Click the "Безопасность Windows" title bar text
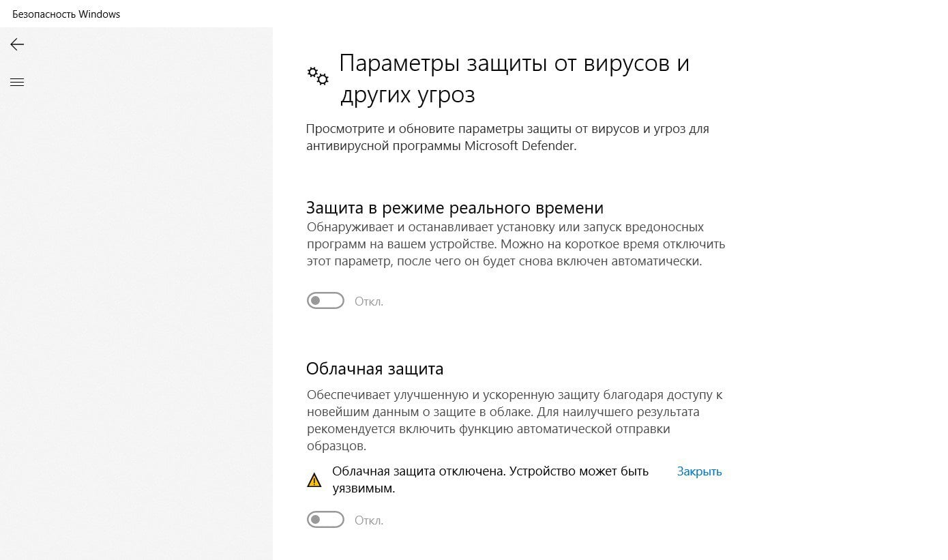948x560 pixels. [66, 14]
